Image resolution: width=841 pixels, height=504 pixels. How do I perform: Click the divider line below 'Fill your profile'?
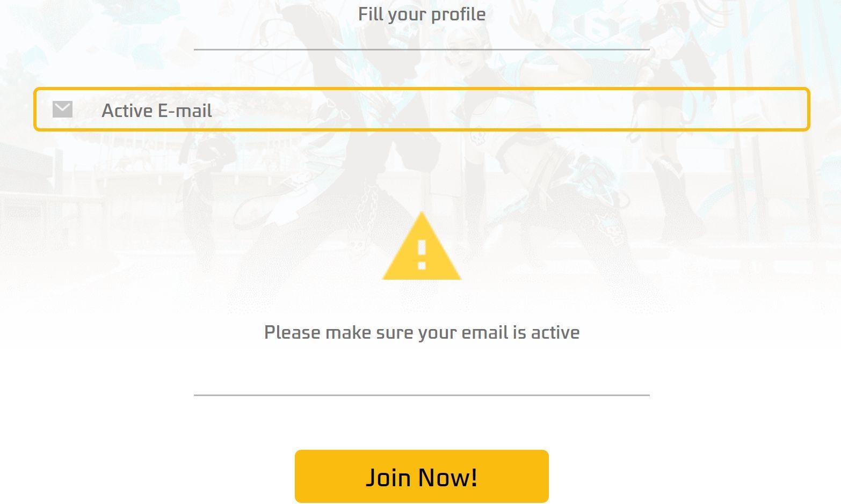tap(422, 49)
